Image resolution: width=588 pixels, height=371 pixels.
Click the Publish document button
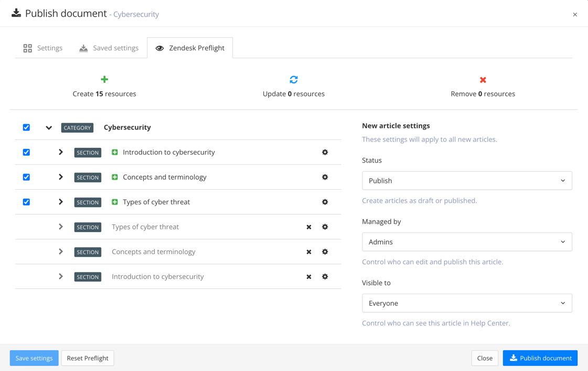pos(540,358)
